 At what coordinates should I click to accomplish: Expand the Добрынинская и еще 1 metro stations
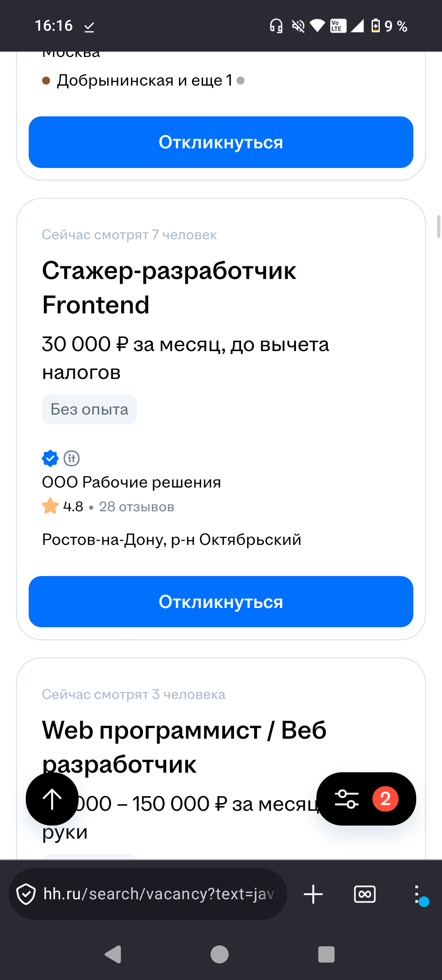coord(144,80)
